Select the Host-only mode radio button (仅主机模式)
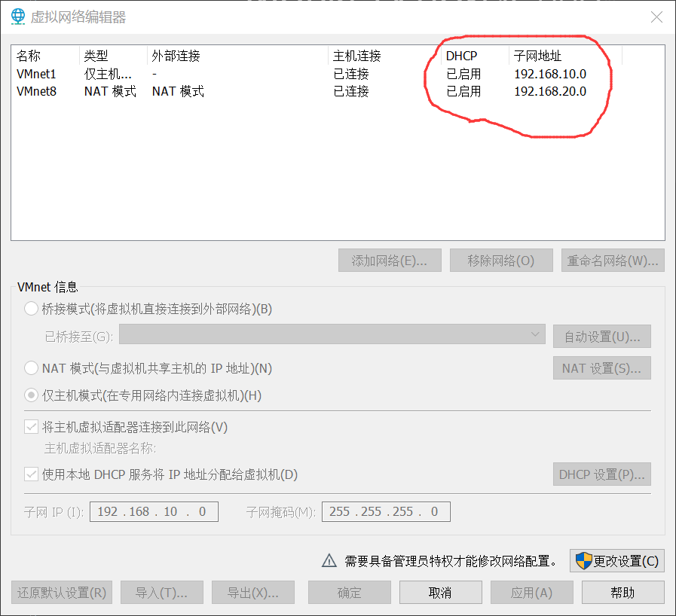This screenshot has height=616, width=676. point(31,395)
